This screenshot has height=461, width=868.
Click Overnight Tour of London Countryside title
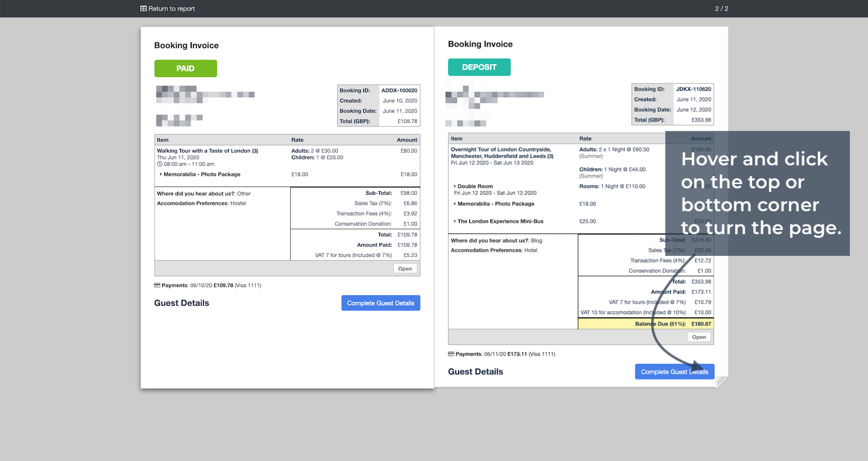(502, 153)
